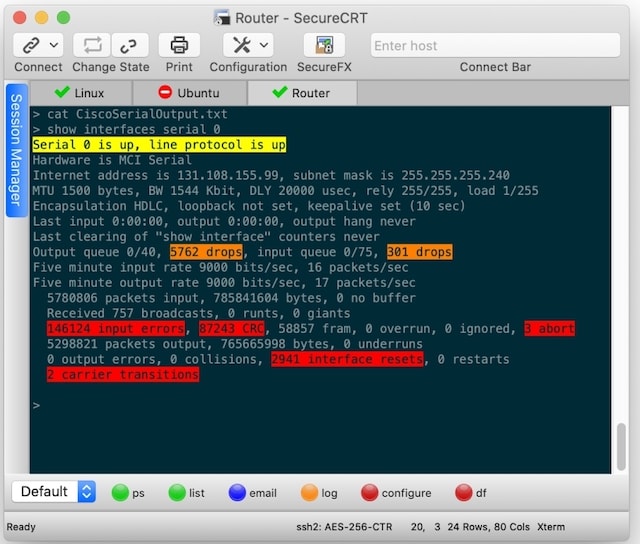Click the 'Ready' status text
The height and width of the screenshot is (544, 640).
(21, 527)
